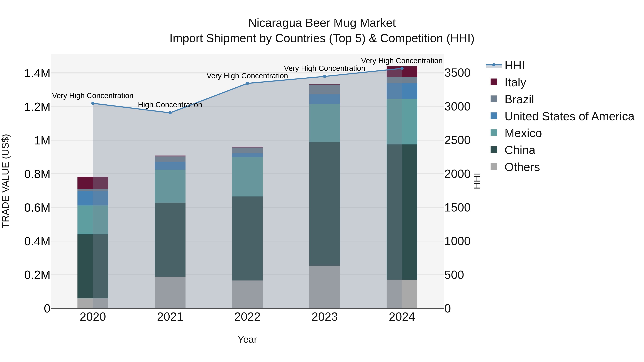Toggle the HHI legend entry
This screenshot has height=362, width=644.
click(x=505, y=65)
